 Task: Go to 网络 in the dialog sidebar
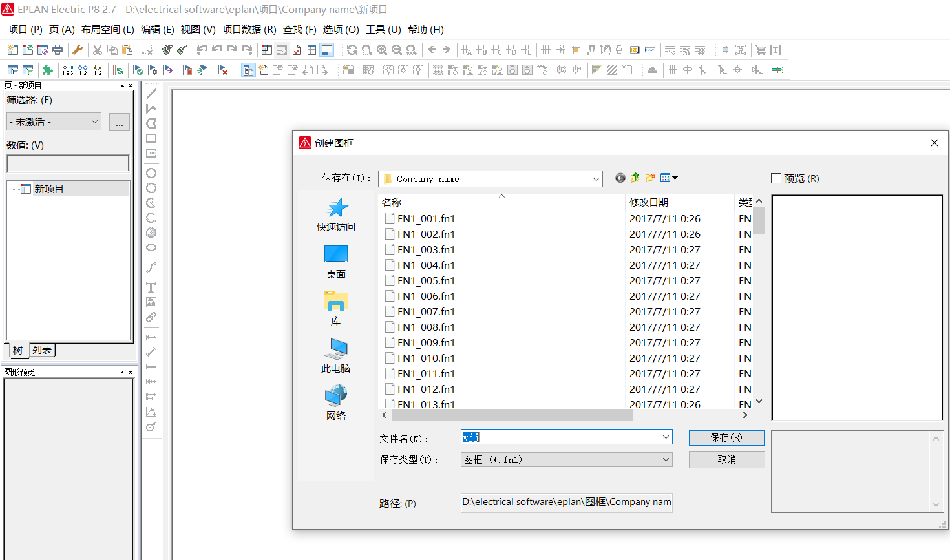[336, 404]
